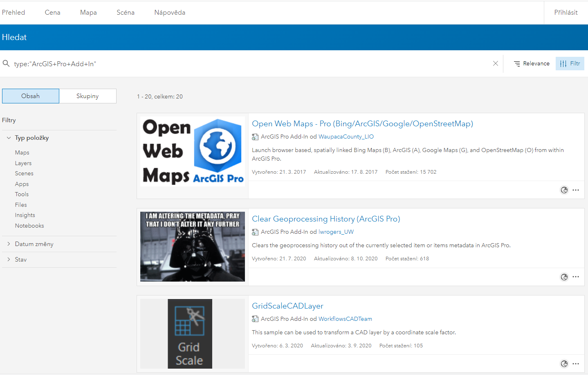Viewport: 588px width, 376px height.
Task: Click 'Počet stažení: 15 702' text
Action: tap(411, 172)
